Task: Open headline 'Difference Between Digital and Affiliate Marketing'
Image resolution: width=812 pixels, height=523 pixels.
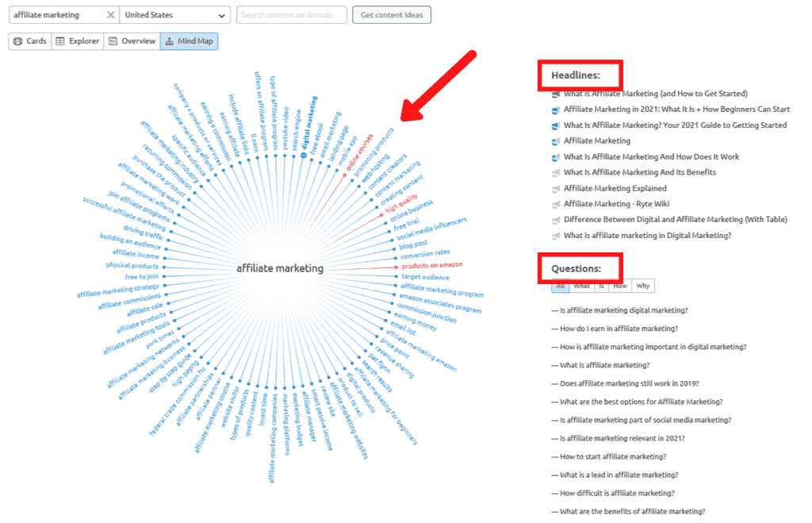Action: pyautogui.click(x=676, y=219)
